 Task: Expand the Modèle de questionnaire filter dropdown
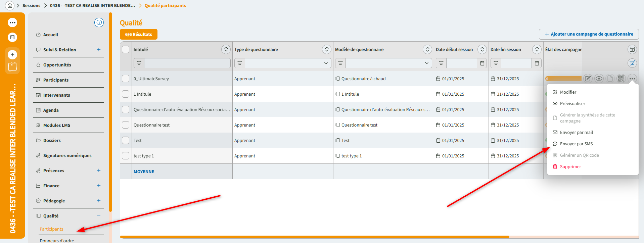coord(426,63)
